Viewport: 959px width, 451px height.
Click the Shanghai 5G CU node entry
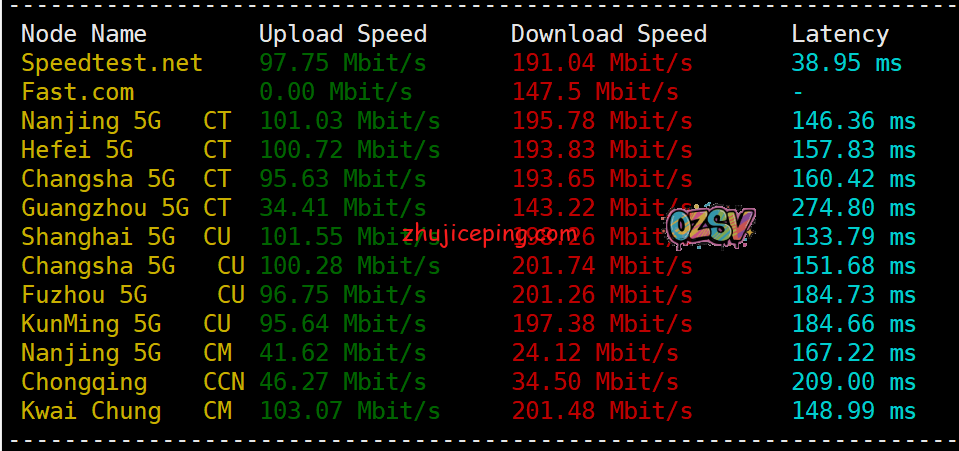[x=127, y=237]
